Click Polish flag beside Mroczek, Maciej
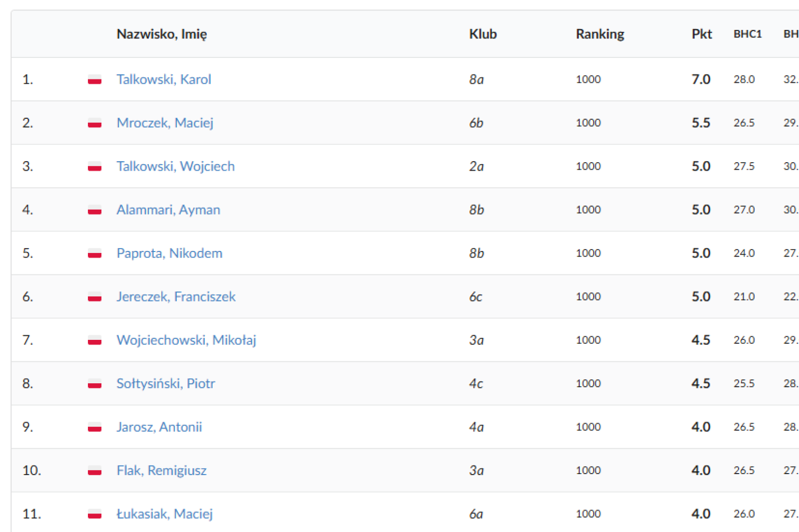The image size is (799, 532). [x=95, y=123]
